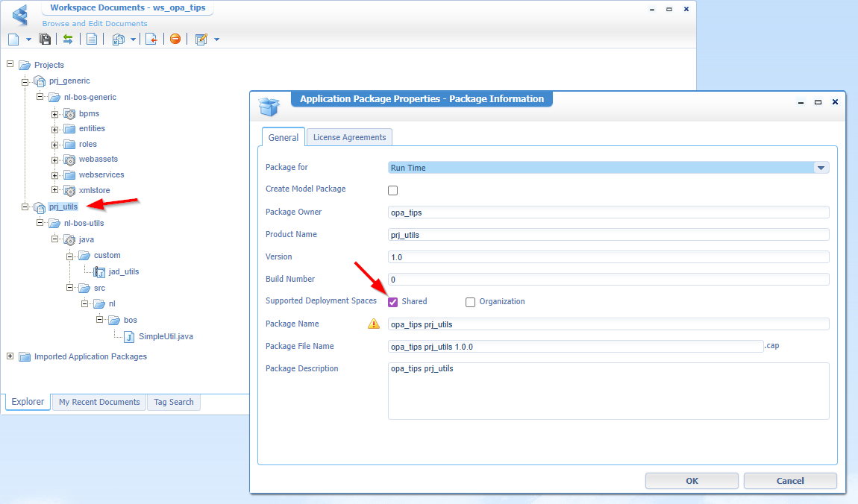858x504 pixels.
Task: Click the orange delete icon in toolbar
Action: (175, 39)
